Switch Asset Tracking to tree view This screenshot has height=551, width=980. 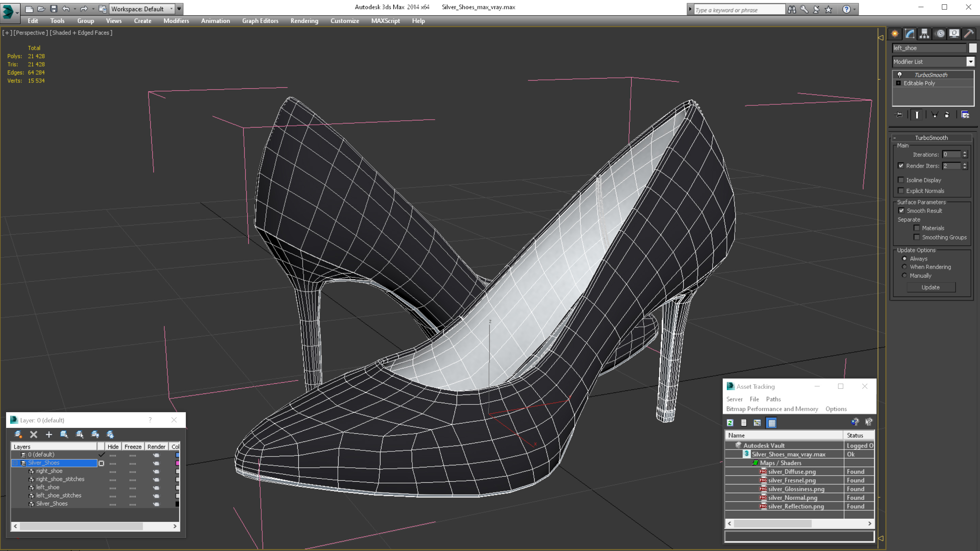[757, 422]
